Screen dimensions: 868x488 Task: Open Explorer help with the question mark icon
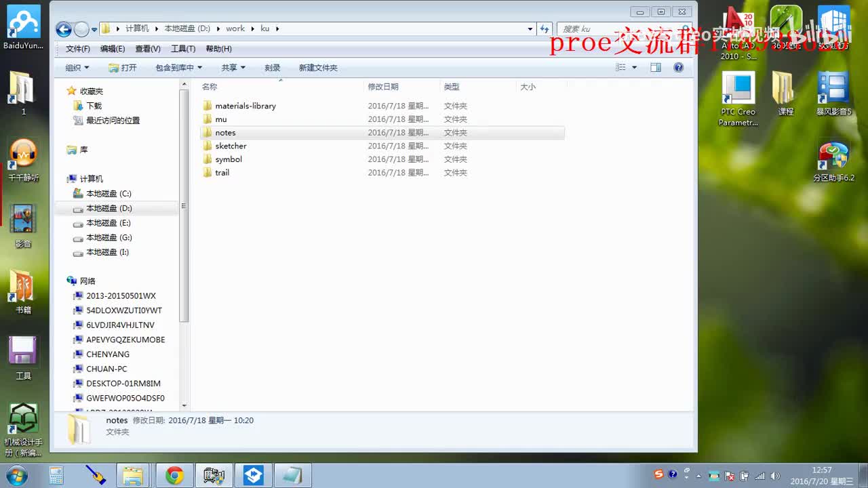678,68
